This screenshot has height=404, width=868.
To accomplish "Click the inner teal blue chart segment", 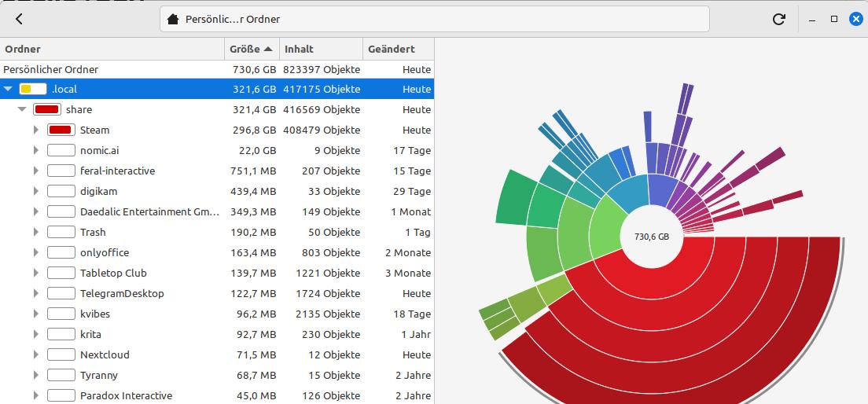I will coord(631,192).
